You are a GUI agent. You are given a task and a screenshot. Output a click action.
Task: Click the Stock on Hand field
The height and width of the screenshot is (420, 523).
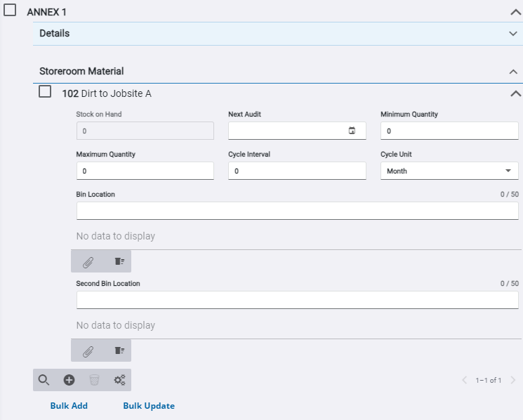145,131
